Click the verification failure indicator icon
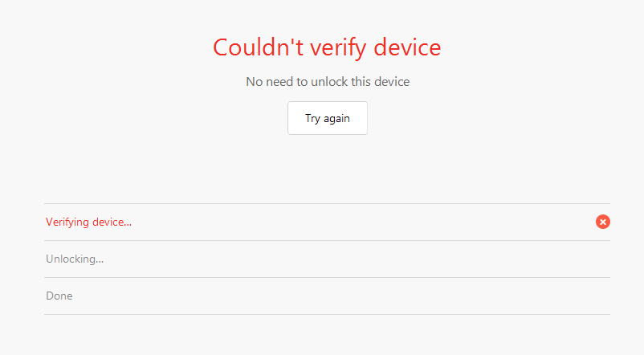This screenshot has width=644, height=355. (603, 222)
